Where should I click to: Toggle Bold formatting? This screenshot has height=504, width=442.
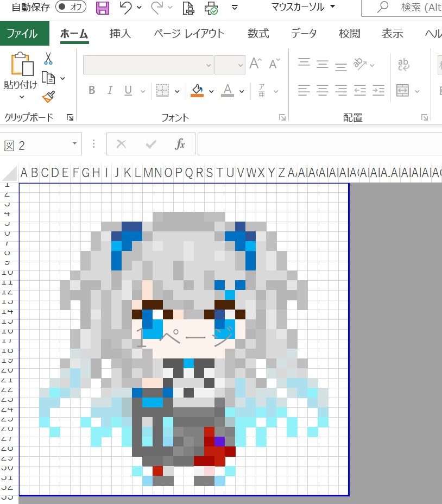(92, 90)
